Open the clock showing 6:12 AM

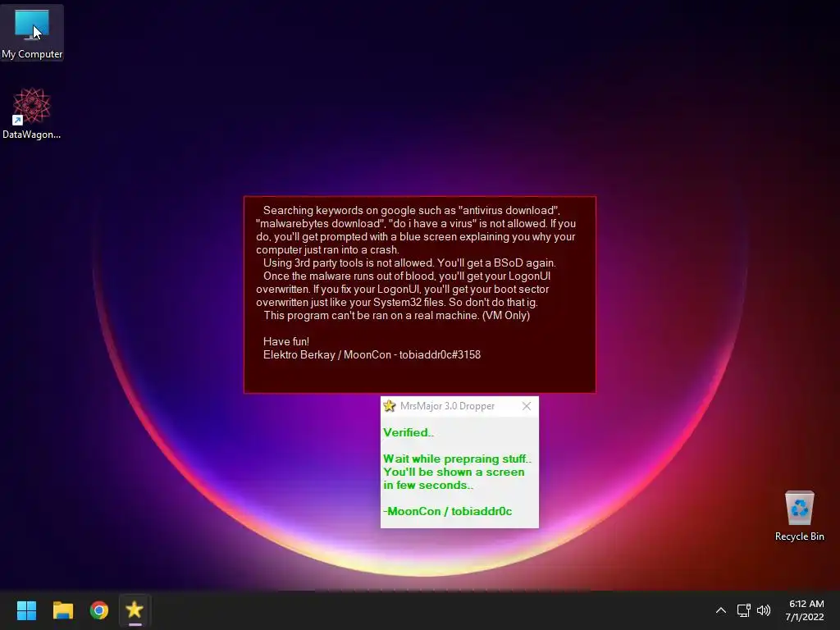(806, 610)
